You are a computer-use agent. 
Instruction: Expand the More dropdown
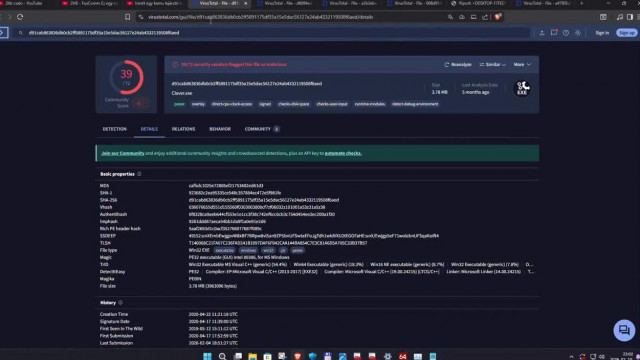coord(522,64)
